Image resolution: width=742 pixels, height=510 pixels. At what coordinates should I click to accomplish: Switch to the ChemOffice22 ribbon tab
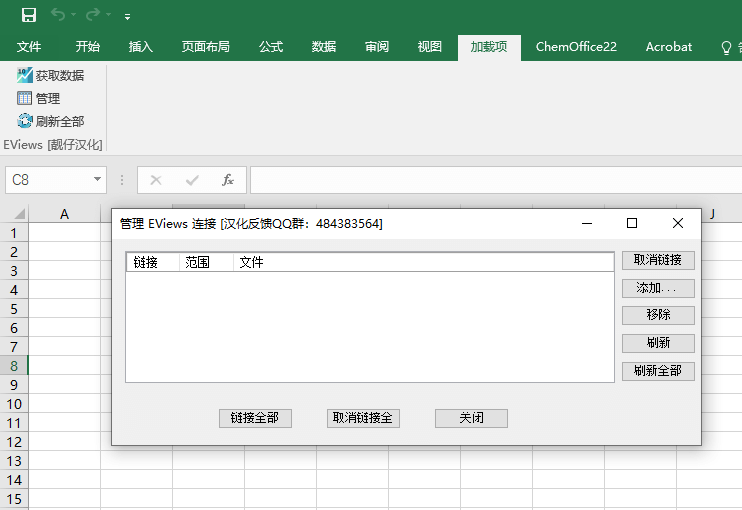[576, 47]
